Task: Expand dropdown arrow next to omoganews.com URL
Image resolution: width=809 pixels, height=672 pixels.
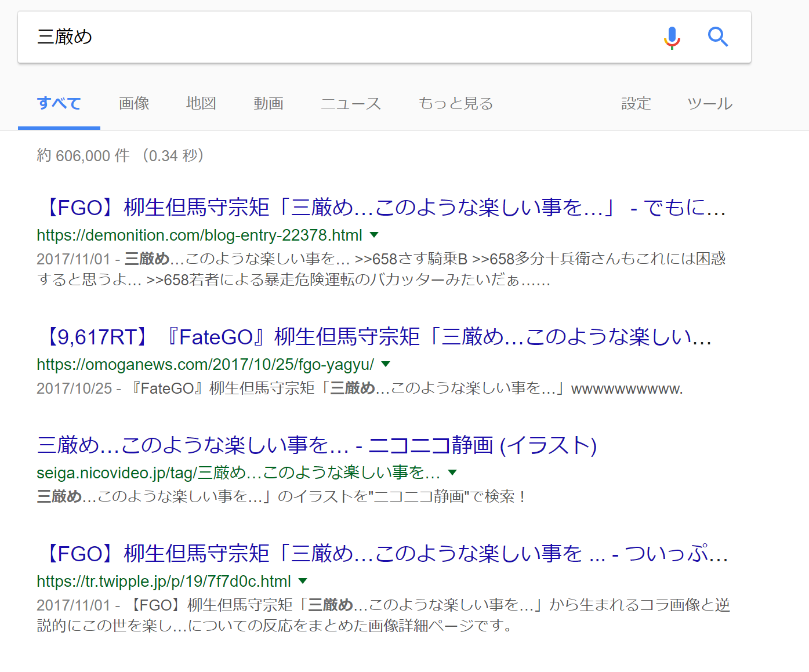Action: (386, 364)
